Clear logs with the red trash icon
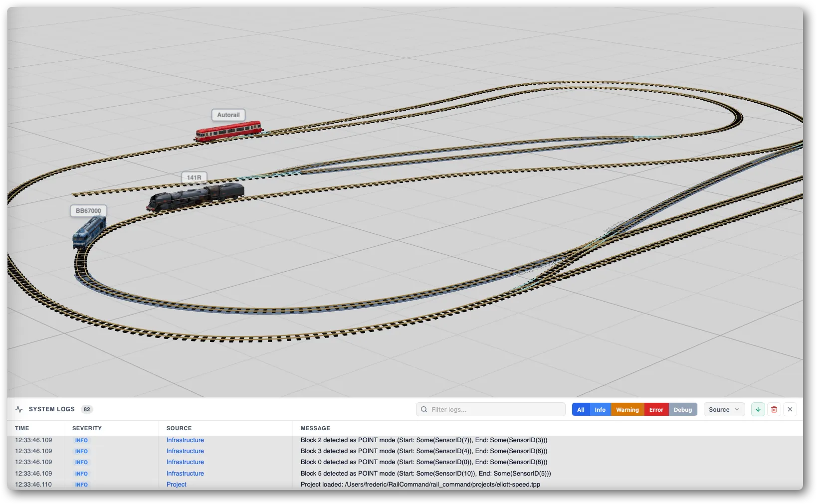Viewport: 817px width, 504px height. click(x=774, y=409)
